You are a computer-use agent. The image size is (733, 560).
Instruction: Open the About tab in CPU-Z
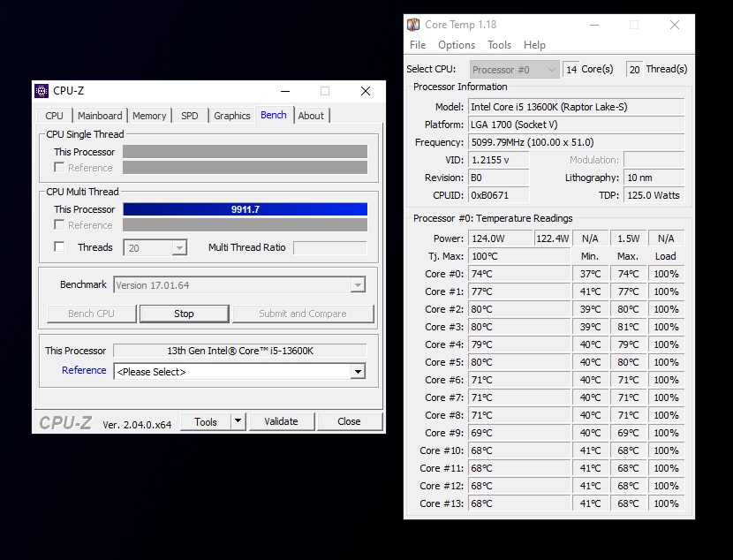[311, 116]
